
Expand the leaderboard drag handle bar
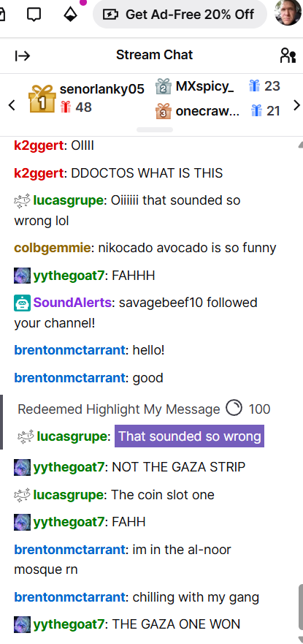point(155,130)
